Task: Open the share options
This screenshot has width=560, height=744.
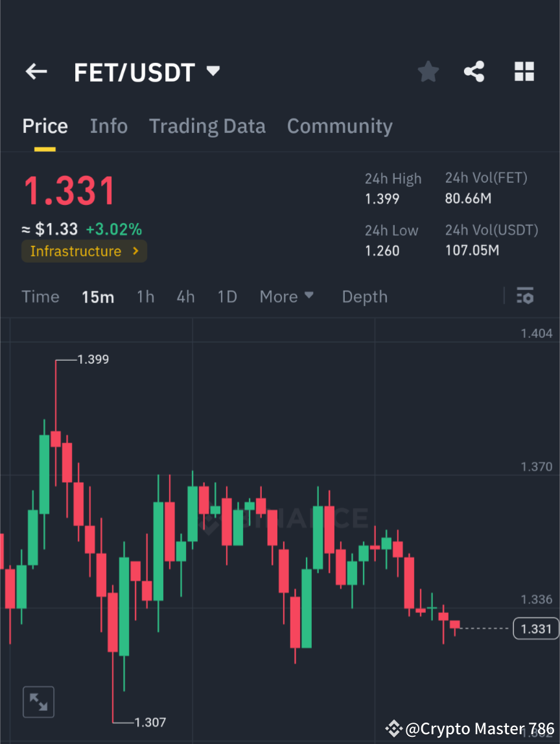Action: coord(474,71)
